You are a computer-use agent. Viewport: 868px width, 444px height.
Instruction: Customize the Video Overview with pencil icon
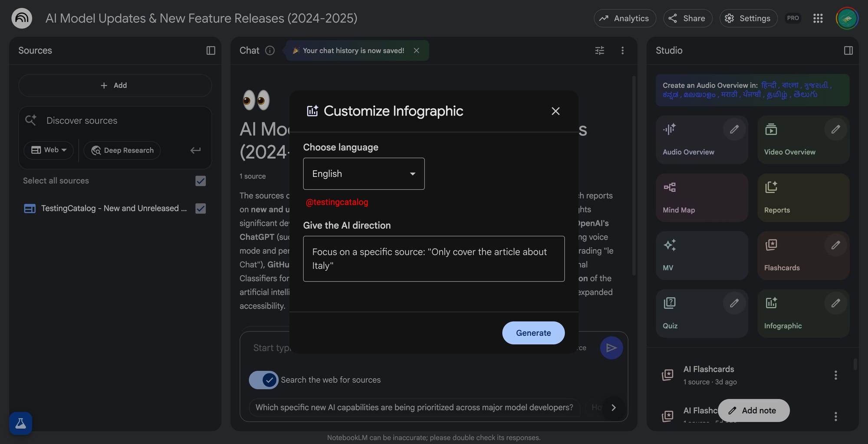click(x=835, y=129)
